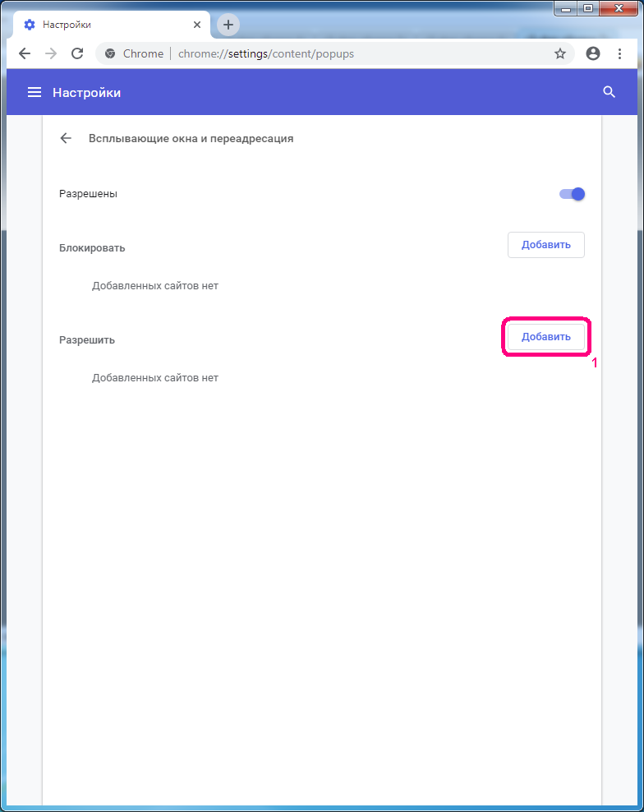The height and width of the screenshot is (812, 644).
Task: Close the Chrome window
Action: click(619, 8)
